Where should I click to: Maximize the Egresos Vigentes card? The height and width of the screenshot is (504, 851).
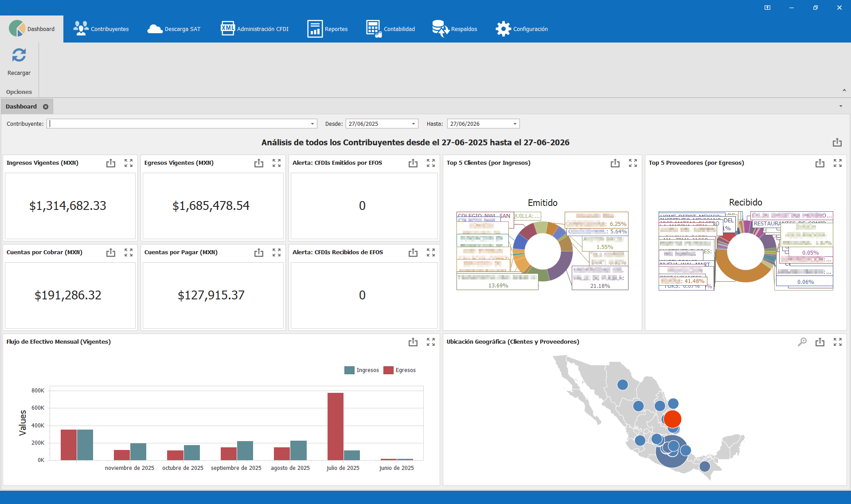click(277, 163)
